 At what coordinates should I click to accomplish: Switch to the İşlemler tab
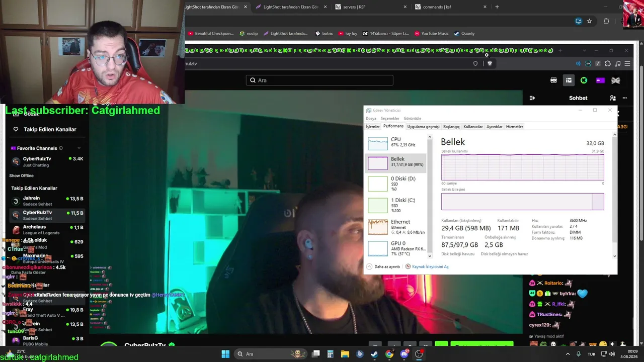pyautogui.click(x=373, y=127)
